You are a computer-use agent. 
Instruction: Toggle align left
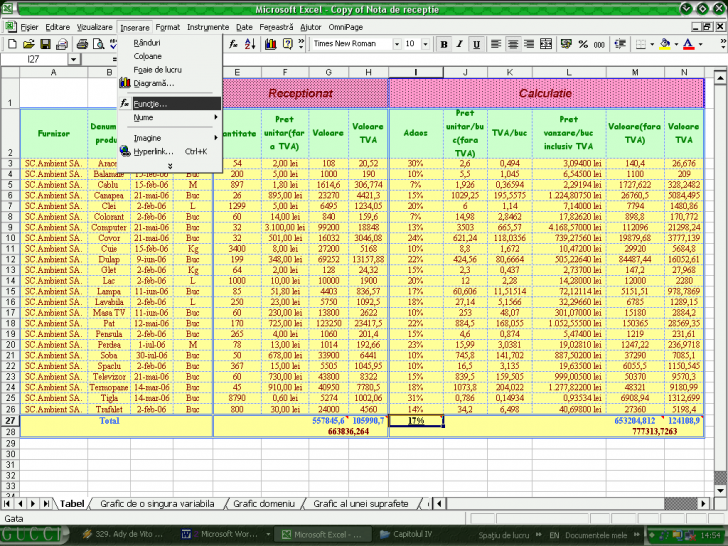click(x=496, y=44)
